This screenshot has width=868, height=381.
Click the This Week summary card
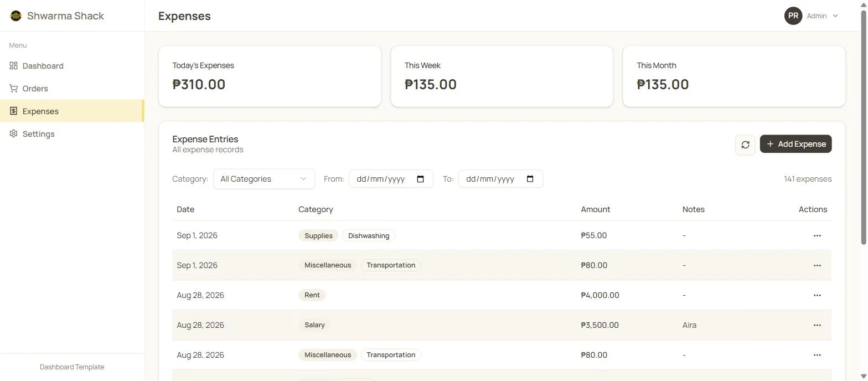click(x=502, y=76)
